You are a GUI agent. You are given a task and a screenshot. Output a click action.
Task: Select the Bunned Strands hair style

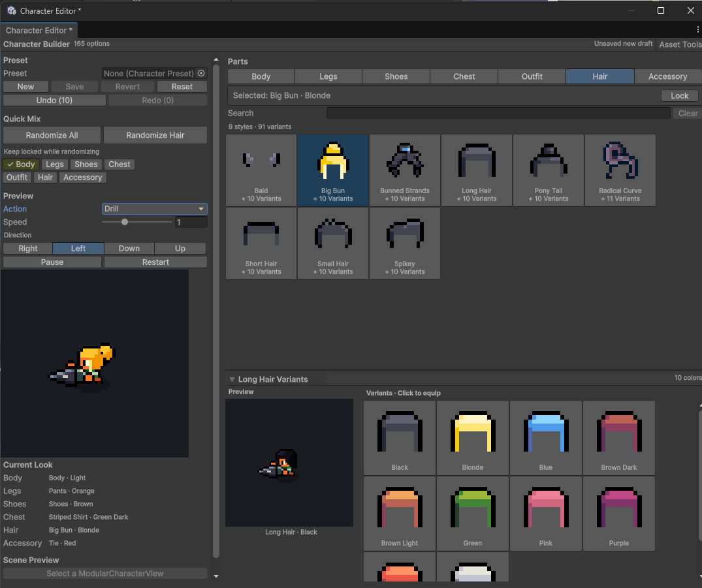click(x=405, y=170)
